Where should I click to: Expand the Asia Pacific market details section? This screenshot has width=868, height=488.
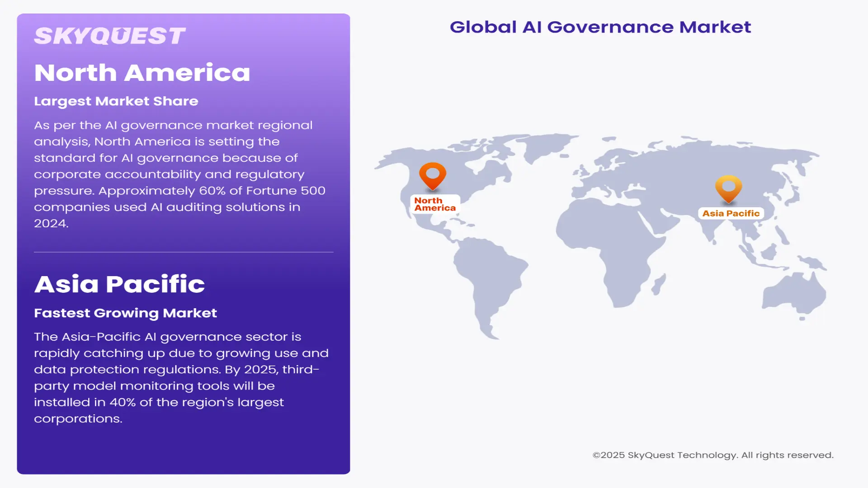(x=119, y=284)
